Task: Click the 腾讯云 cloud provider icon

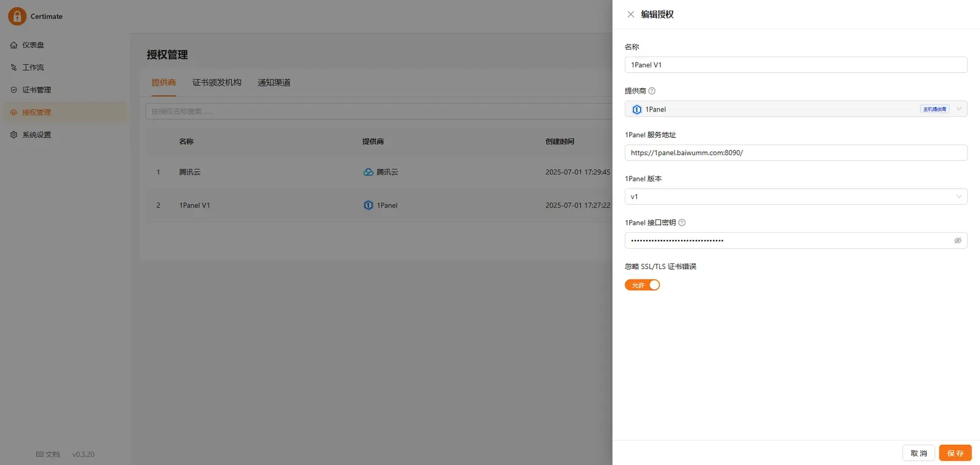Action: [x=368, y=172]
